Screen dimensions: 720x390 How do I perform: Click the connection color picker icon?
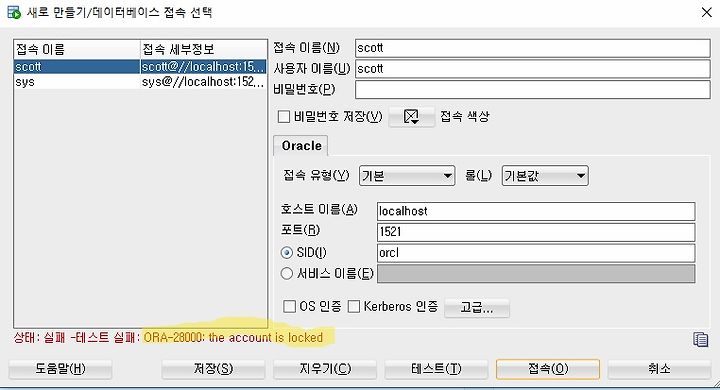coord(411,117)
